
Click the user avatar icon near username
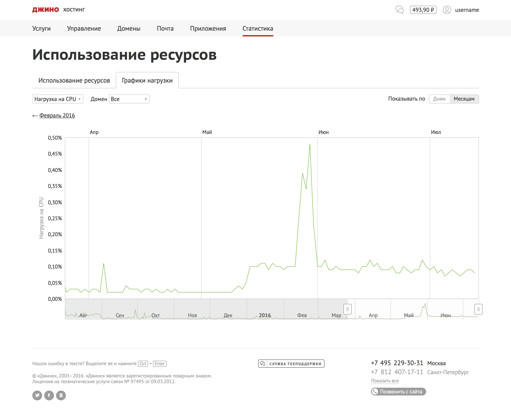coord(447,10)
